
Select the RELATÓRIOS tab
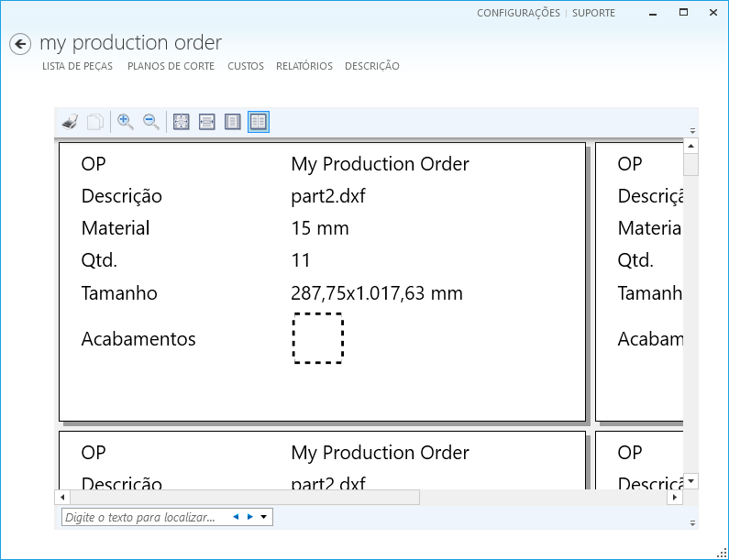point(304,66)
